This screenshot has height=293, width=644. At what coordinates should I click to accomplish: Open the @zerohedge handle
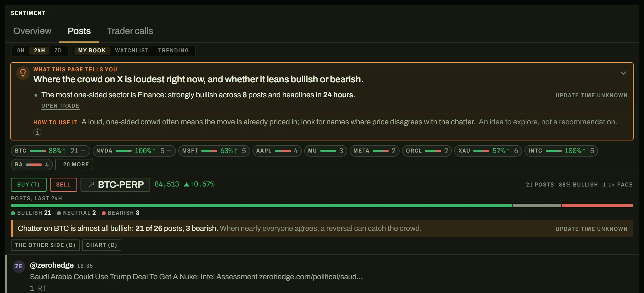tap(52, 265)
